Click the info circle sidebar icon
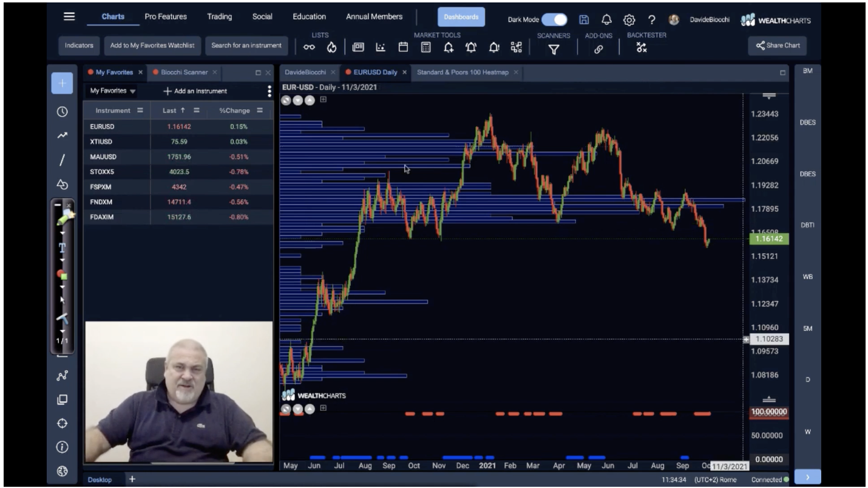This screenshot has height=488, width=868. coord(62,447)
